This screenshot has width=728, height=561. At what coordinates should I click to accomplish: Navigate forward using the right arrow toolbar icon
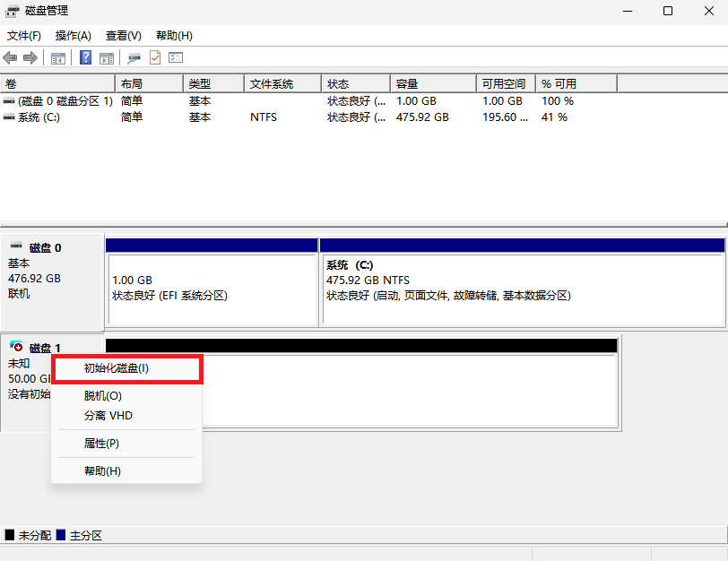tap(30, 57)
